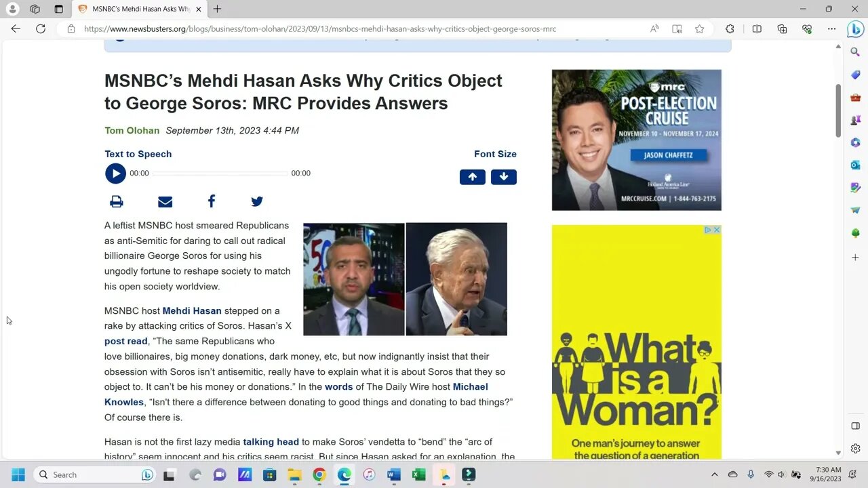The height and width of the screenshot is (488, 868).
Task: Decrease font size with down arrow
Action: click(x=504, y=177)
